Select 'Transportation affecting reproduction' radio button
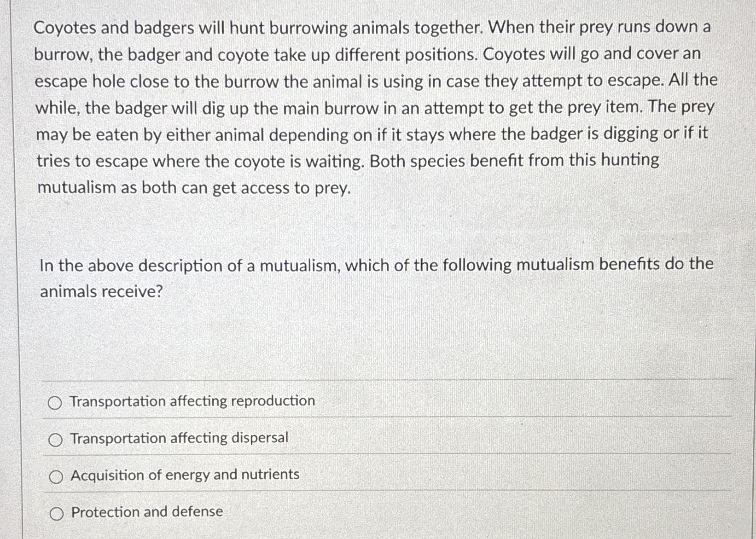Image resolution: width=756 pixels, height=539 pixels. [x=56, y=401]
